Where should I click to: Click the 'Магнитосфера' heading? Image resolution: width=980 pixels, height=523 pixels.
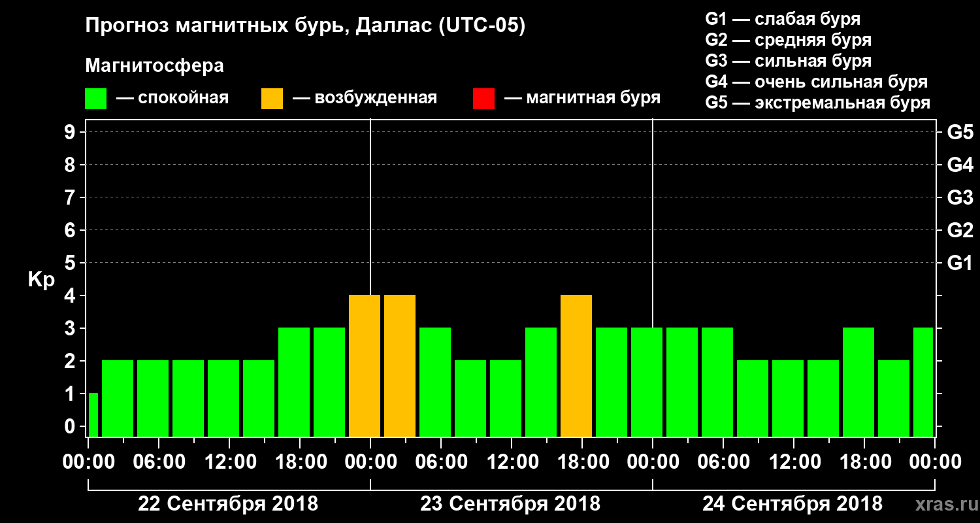click(154, 66)
